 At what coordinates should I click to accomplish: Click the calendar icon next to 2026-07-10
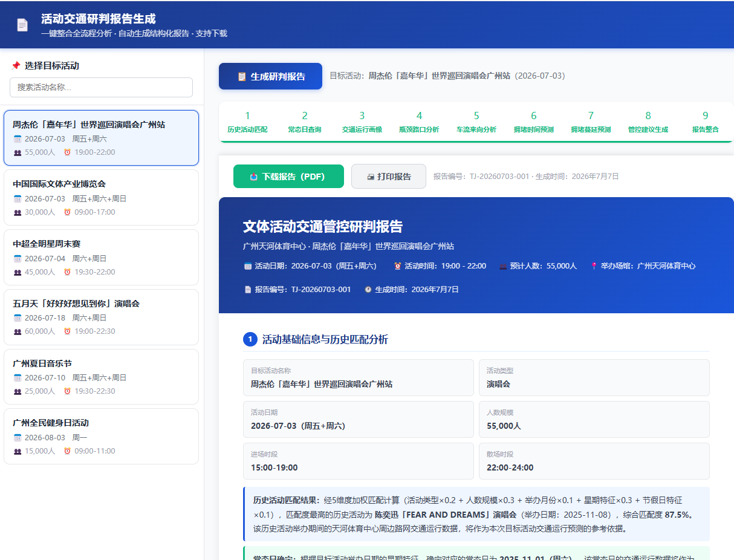click(x=18, y=377)
